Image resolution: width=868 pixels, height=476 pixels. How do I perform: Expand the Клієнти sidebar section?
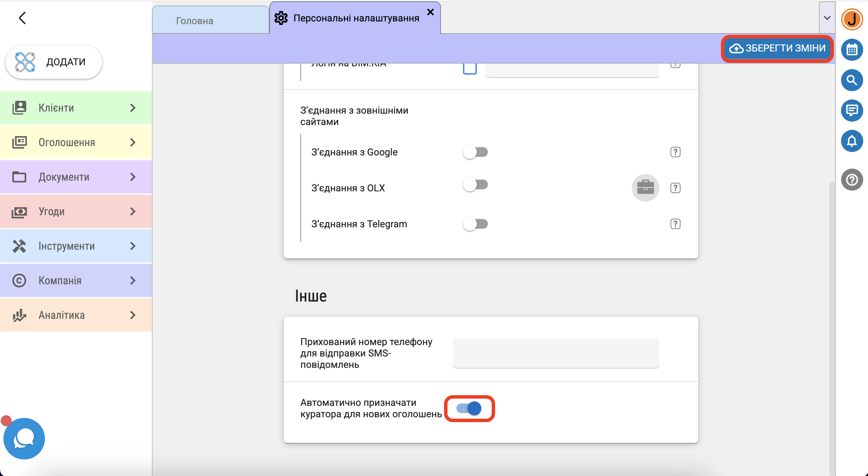[x=76, y=108]
